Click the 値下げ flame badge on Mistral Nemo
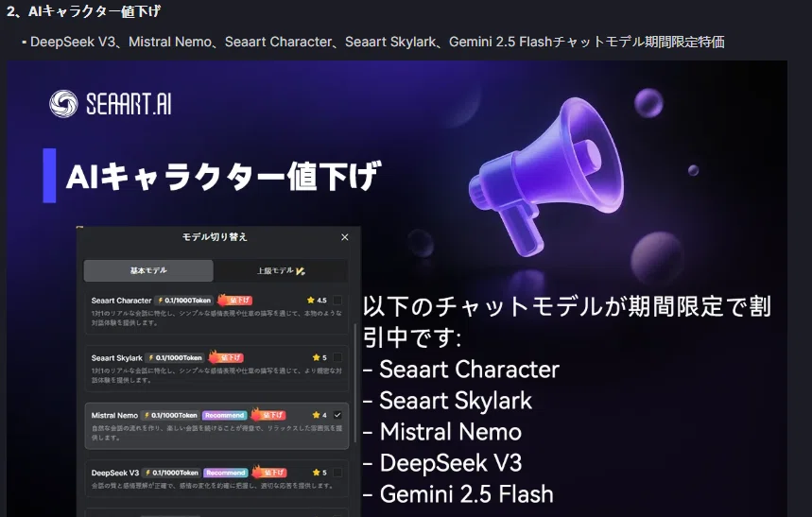This screenshot has width=812, height=517. tap(268, 415)
